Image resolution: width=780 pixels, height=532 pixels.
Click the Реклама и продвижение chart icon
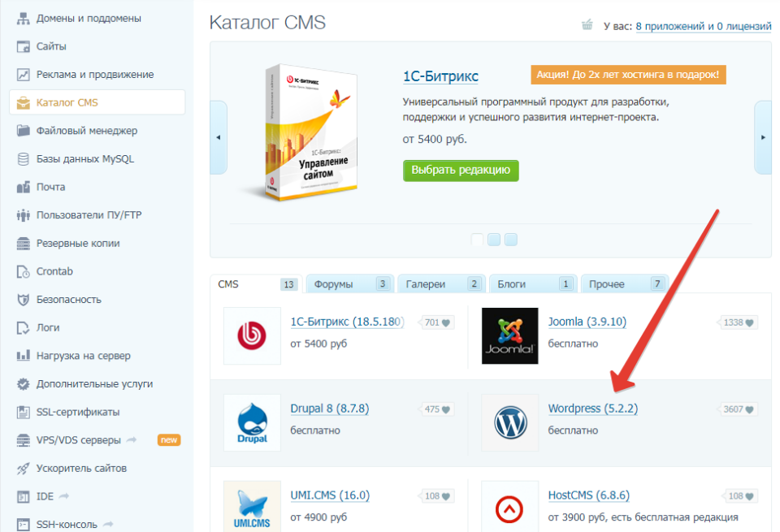coord(23,75)
